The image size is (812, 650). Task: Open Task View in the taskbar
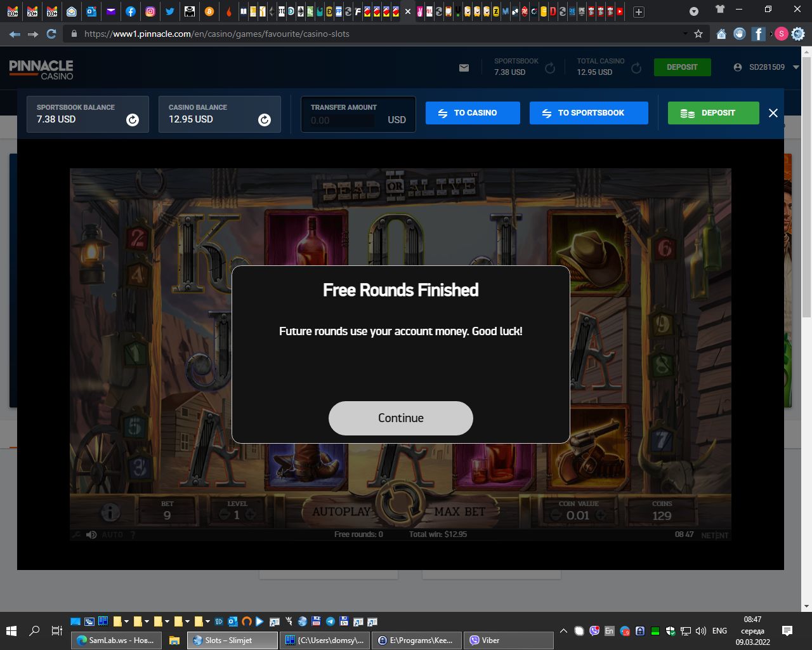(x=56, y=631)
